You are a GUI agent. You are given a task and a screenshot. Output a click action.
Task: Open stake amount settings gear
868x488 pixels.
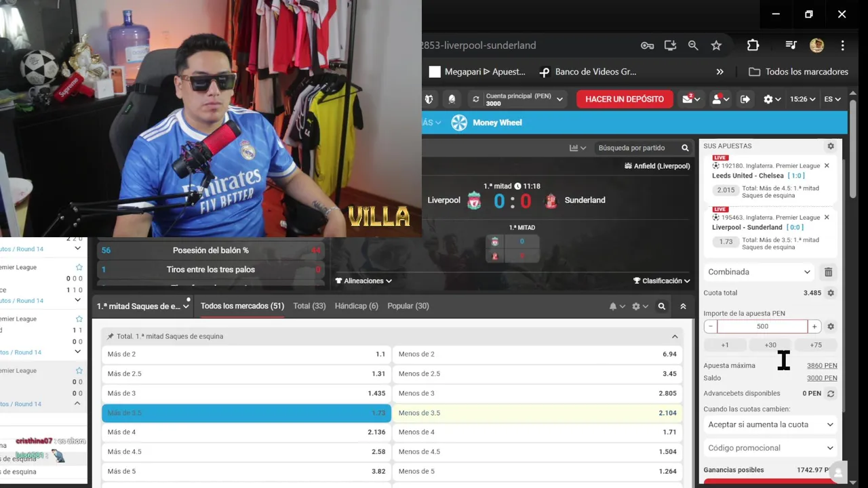(830, 326)
